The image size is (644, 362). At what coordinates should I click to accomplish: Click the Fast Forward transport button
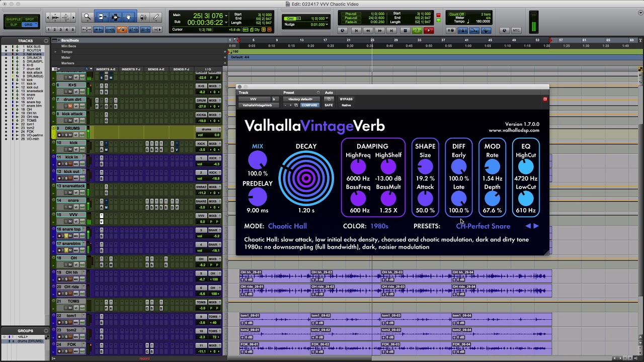tap(380, 31)
